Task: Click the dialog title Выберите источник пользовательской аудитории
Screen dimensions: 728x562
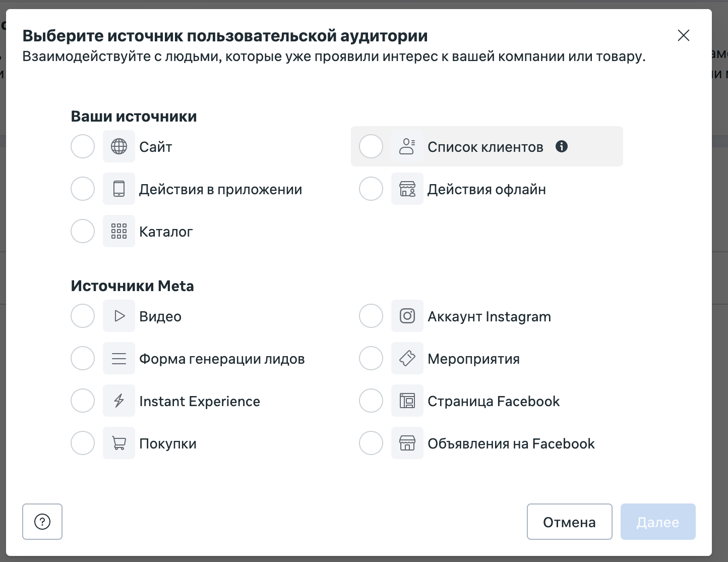Action: coord(225,36)
